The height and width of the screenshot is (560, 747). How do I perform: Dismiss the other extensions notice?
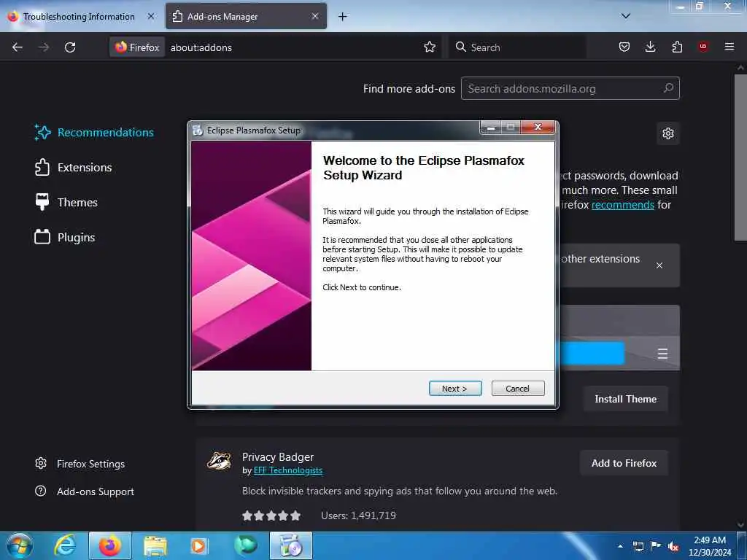pos(659,265)
